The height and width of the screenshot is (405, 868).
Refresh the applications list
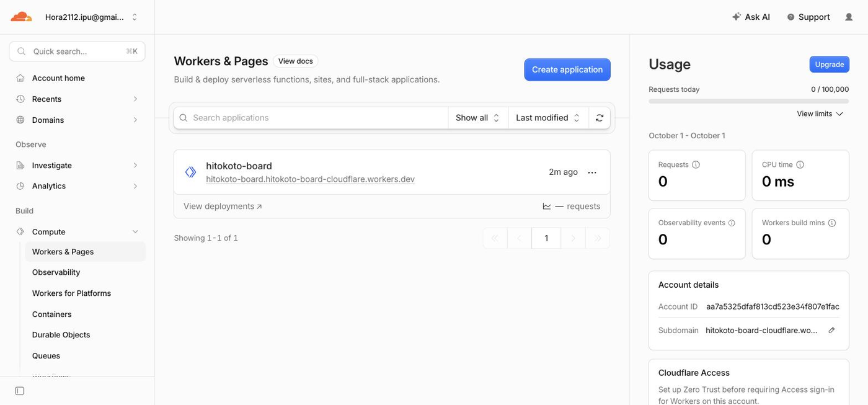(600, 118)
